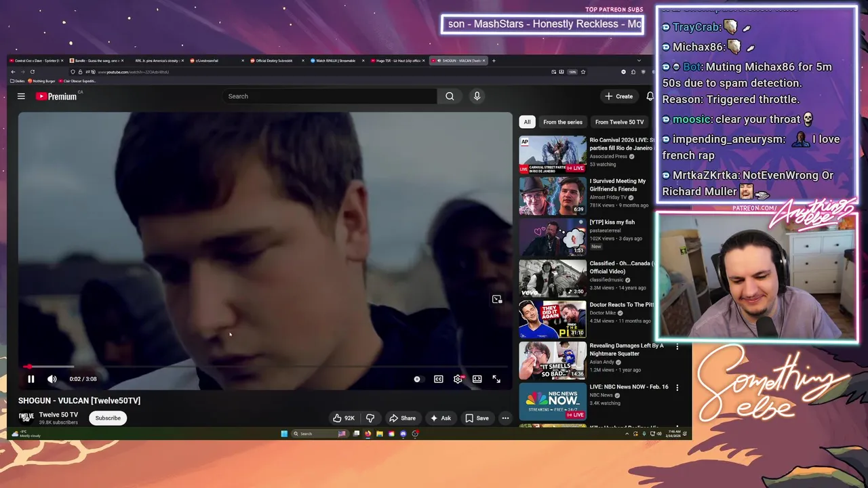Click the Ask button
Viewport: 868px width, 488px height.
(x=440, y=418)
